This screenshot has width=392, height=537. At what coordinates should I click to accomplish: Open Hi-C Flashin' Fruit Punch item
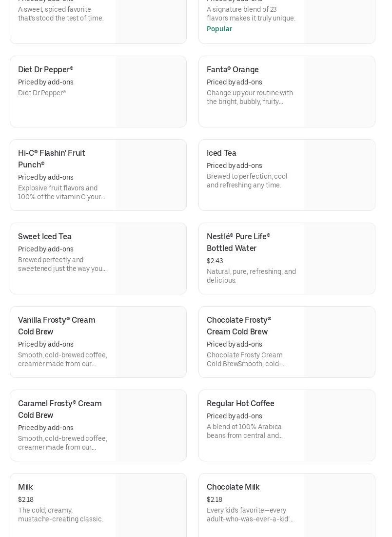pos(52,159)
